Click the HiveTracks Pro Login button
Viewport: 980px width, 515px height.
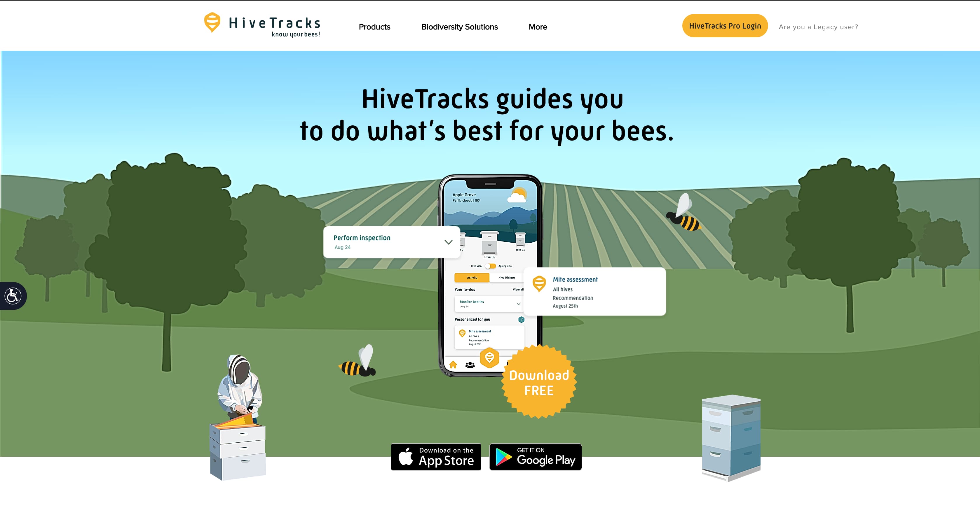[724, 27]
